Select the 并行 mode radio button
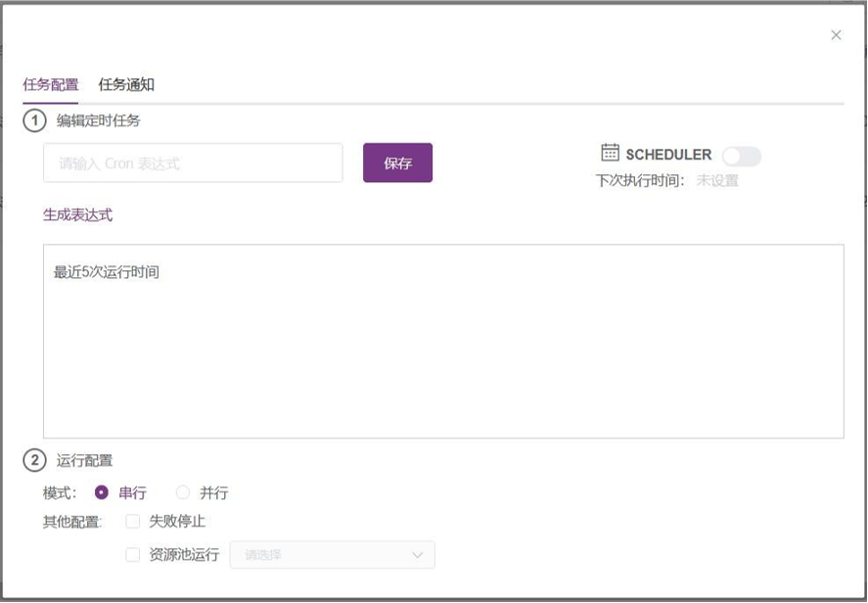The height and width of the screenshot is (603, 868). (183, 492)
